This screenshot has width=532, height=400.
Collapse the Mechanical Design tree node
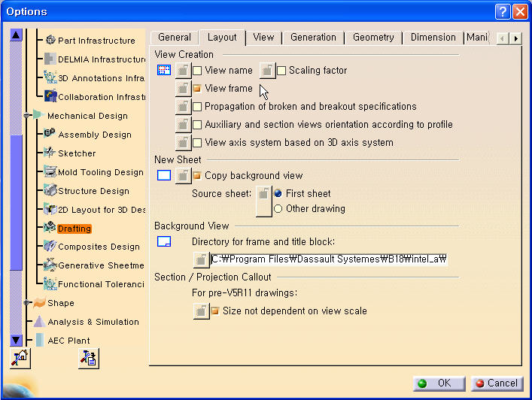click(28, 116)
